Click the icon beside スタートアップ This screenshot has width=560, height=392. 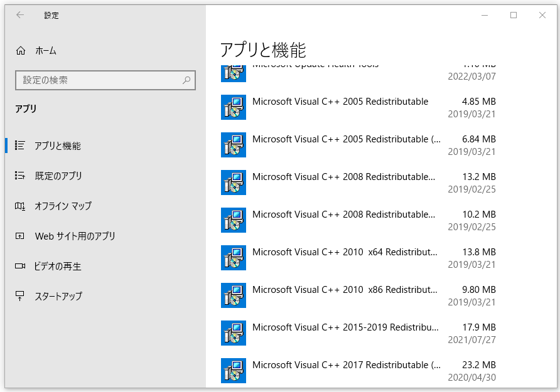pos(19,295)
